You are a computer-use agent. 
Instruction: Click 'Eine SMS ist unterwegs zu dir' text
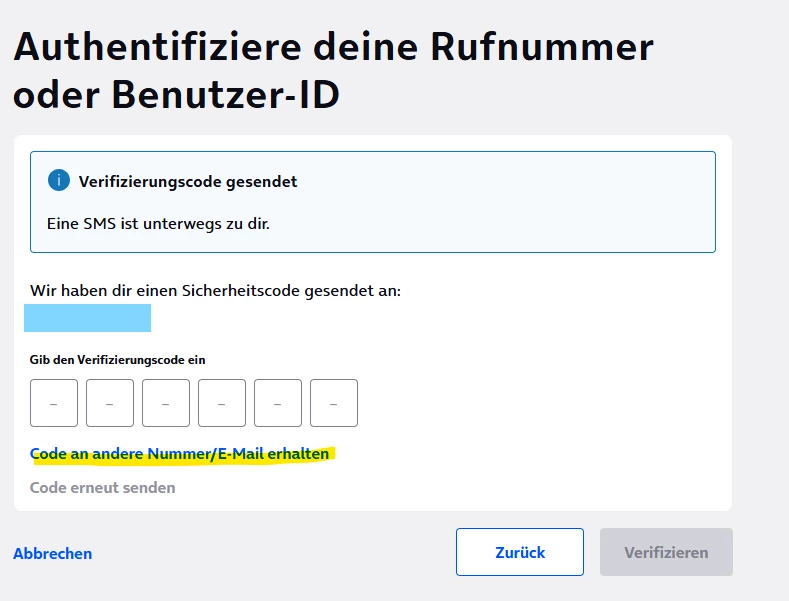tap(159, 223)
